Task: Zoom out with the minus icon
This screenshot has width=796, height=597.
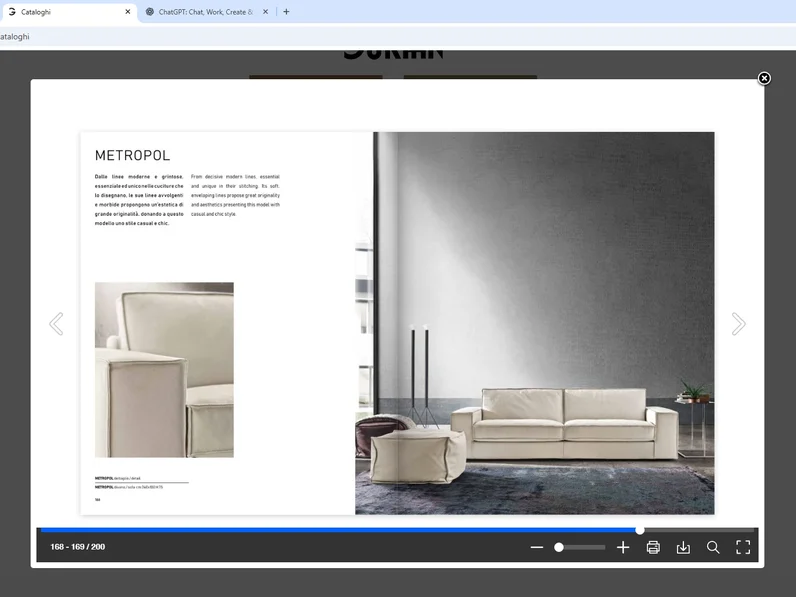Action: tap(537, 547)
